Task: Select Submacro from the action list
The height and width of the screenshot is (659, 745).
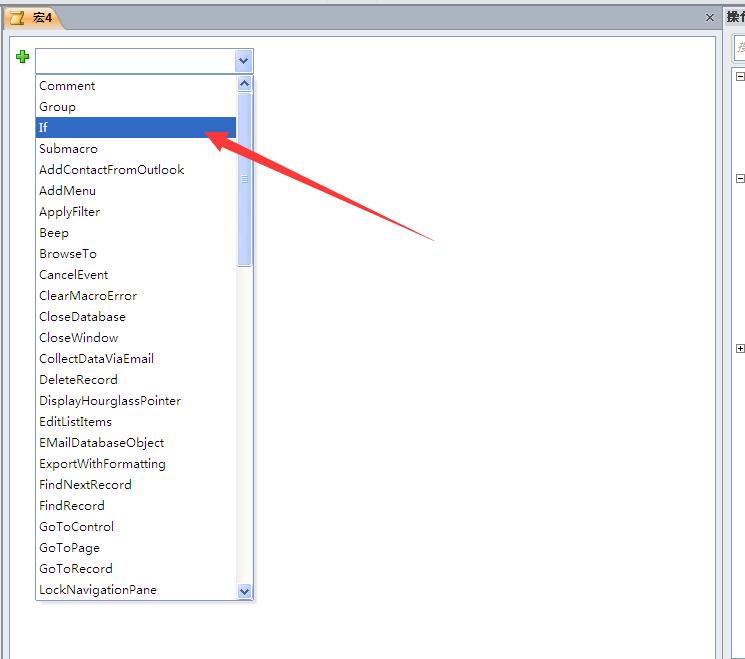Action: pyautogui.click(x=135, y=149)
